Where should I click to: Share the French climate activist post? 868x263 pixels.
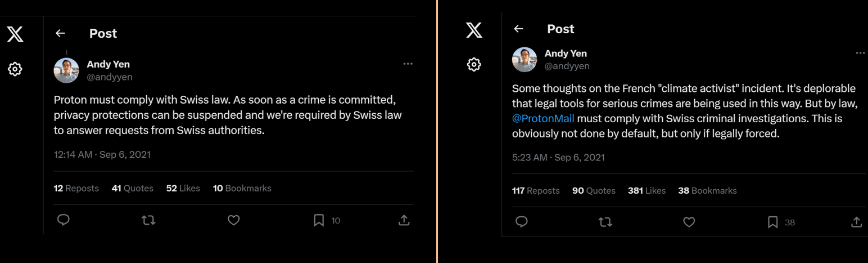pyautogui.click(x=857, y=222)
